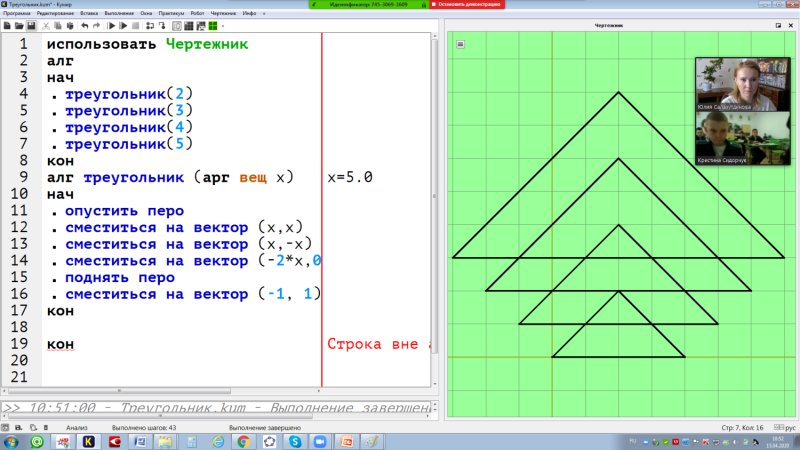
Task: Select the Юлия video thumbnail
Action: coord(742,84)
